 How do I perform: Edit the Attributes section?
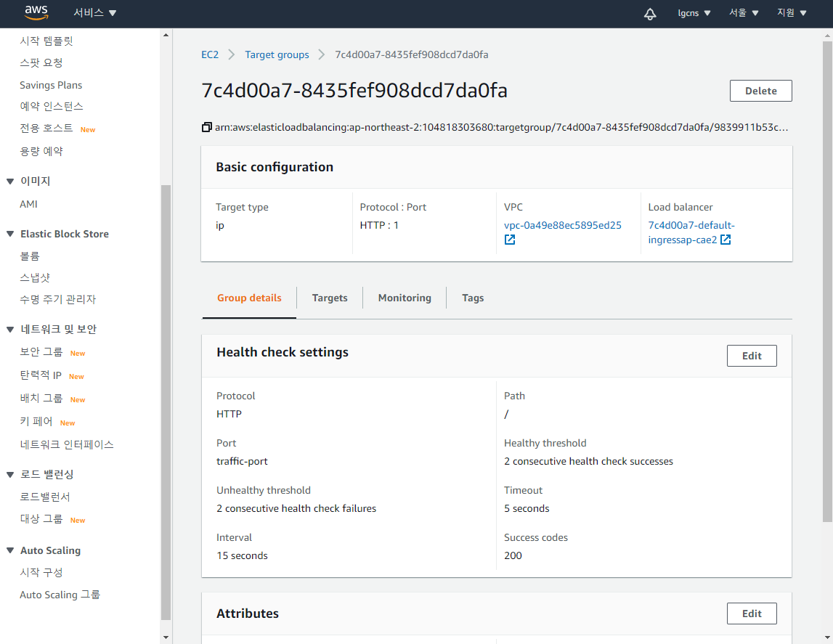coord(751,614)
